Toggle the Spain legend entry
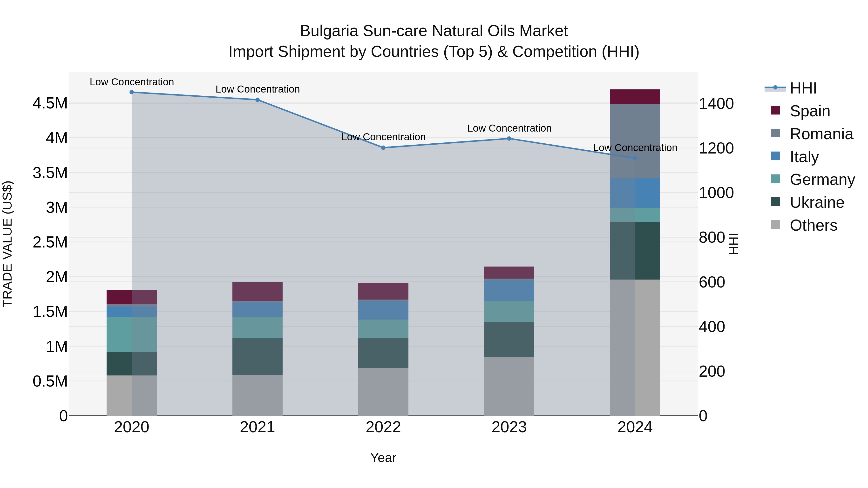868x488 pixels. [x=800, y=111]
